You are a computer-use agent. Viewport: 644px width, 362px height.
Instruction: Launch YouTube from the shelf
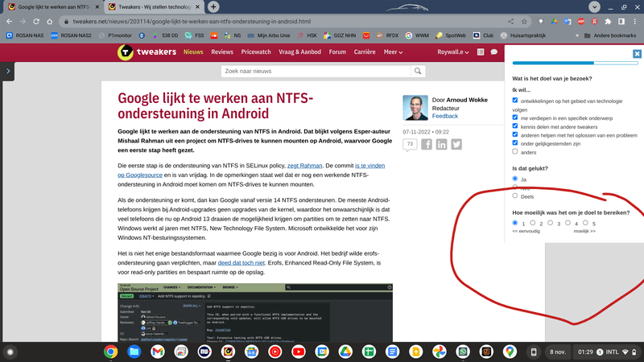[299, 352]
